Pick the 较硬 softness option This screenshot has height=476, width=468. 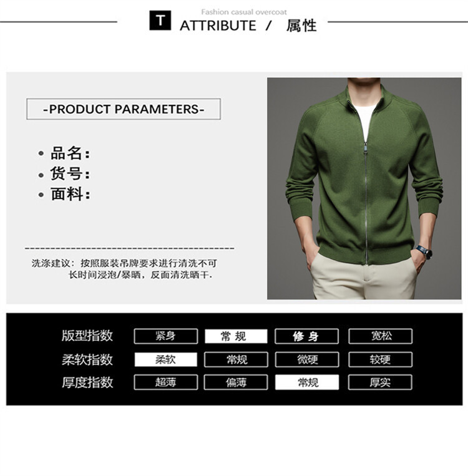coord(380,359)
